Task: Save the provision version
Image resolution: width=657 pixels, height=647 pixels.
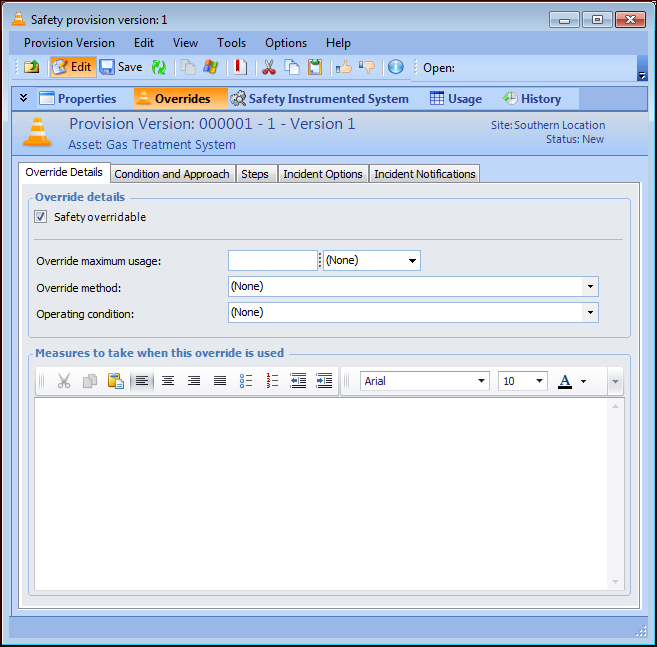Action: pos(121,67)
